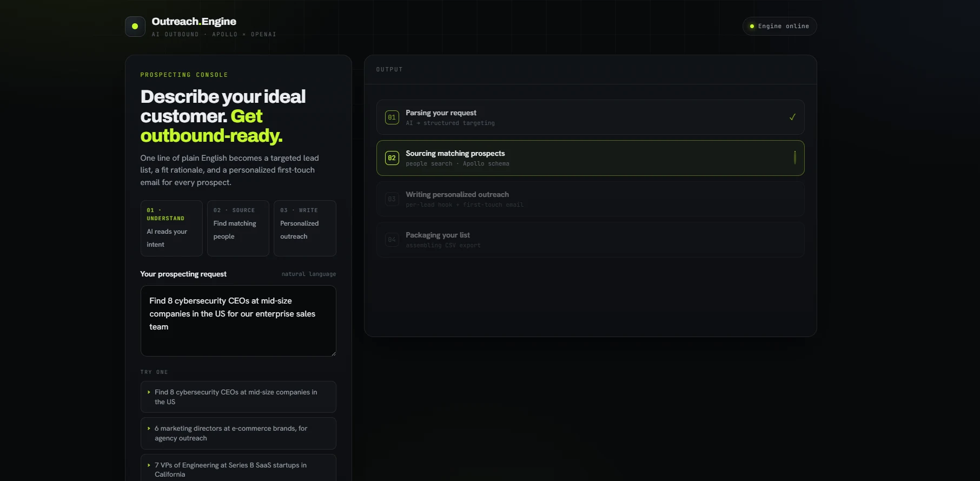The height and width of the screenshot is (481, 980).
Task: Click the Outreach.Engine logo icon
Action: (135, 26)
